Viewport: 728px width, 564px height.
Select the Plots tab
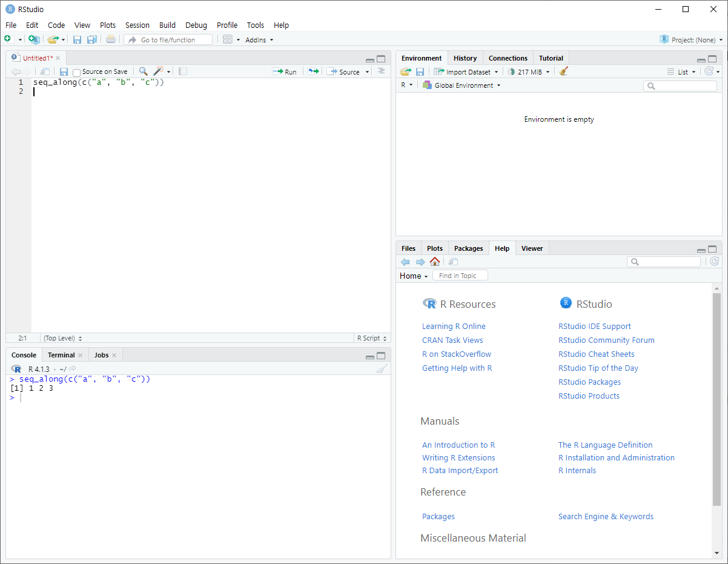click(x=435, y=248)
